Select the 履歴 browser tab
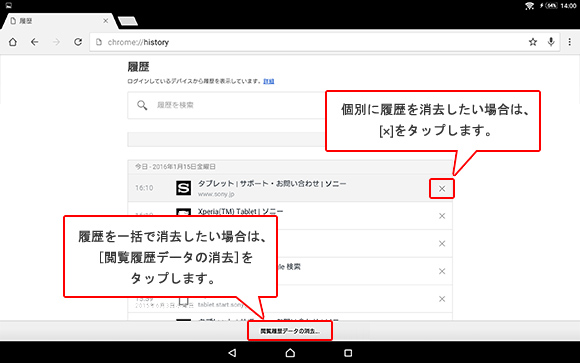This screenshot has height=363, width=580. coord(59,21)
